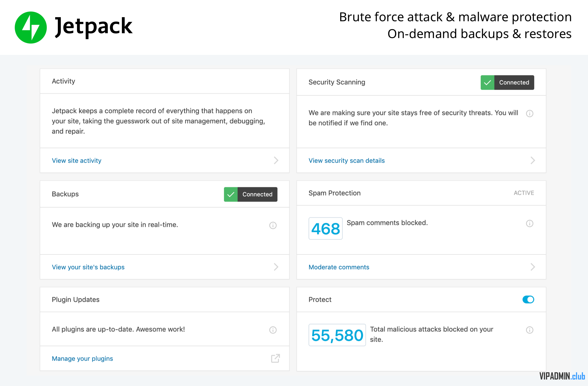Follow the Moderate comments link
Image resolution: width=588 pixels, height=386 pixels.
coord(339,267)
